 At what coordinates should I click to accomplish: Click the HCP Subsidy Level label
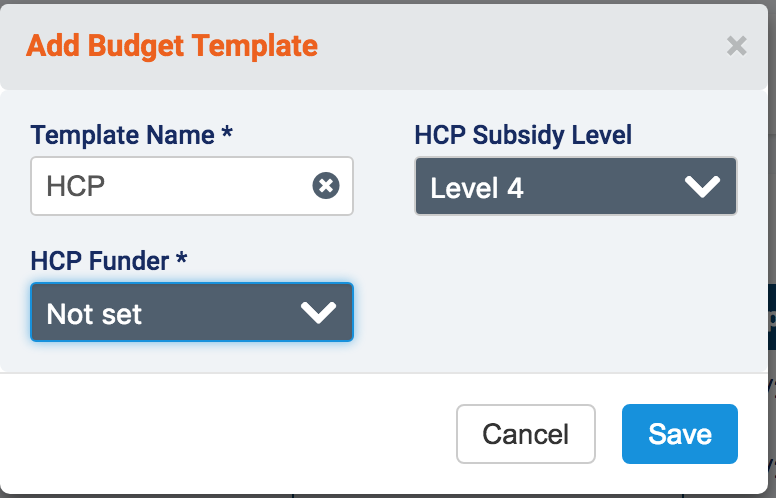coord(523,135)
